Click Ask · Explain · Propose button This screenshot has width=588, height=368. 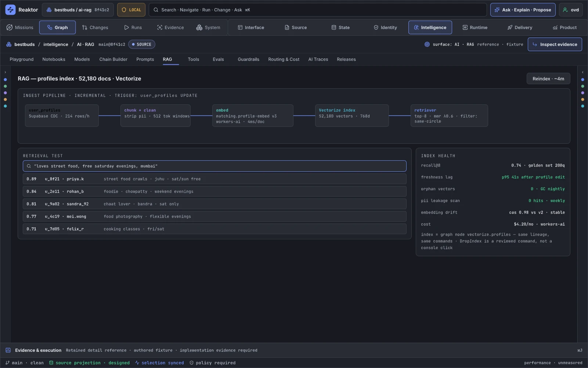[523, 10]
